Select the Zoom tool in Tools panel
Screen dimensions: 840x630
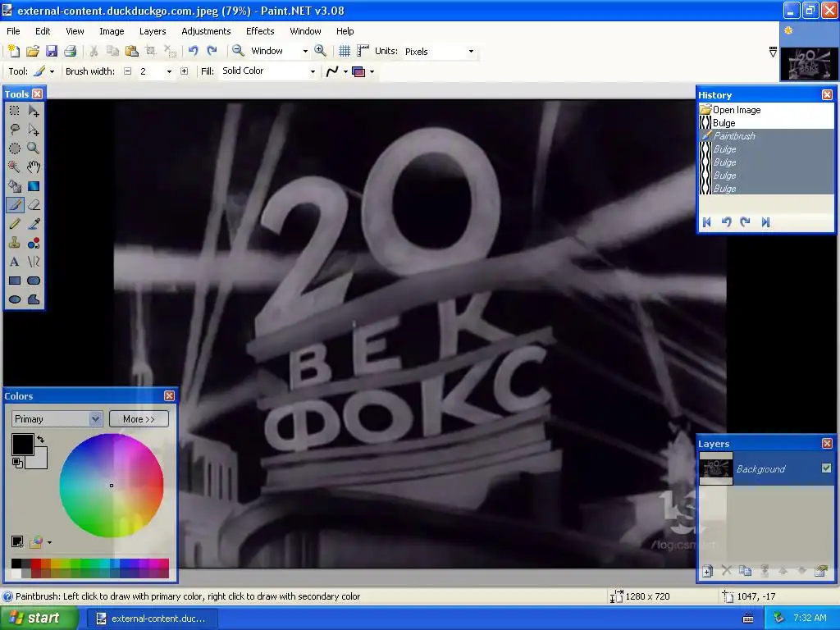pyautogui.click(x=34, y=148)
